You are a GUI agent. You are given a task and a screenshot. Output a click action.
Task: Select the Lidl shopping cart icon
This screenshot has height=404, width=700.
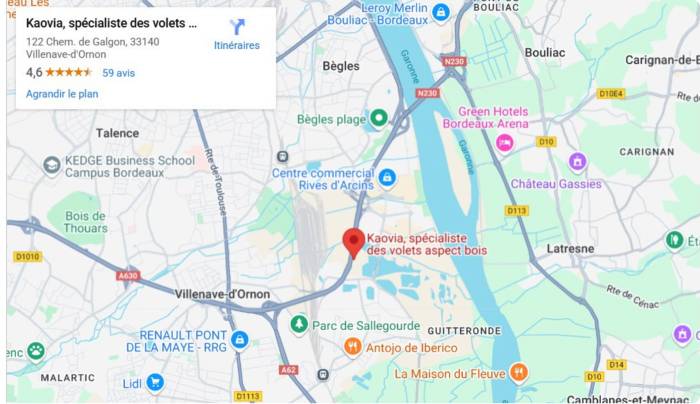(154, 383)
